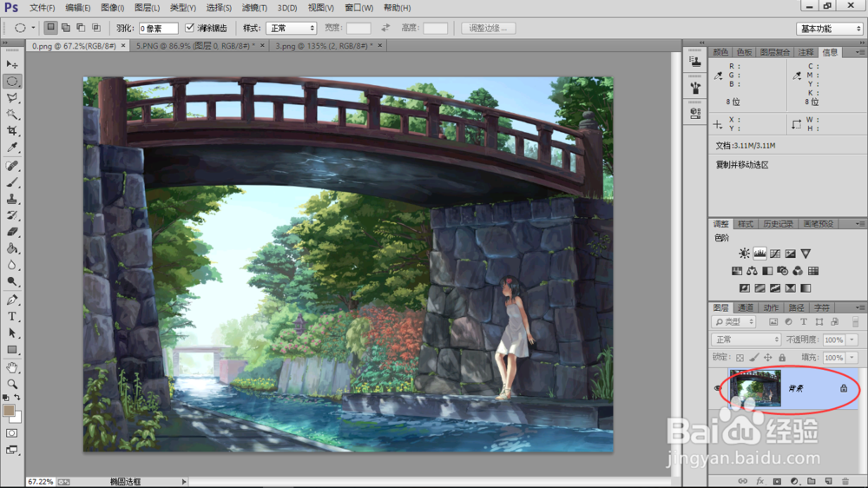Select the Quick Selection tool
Screen dimensions: 868x488
point(12,115)
